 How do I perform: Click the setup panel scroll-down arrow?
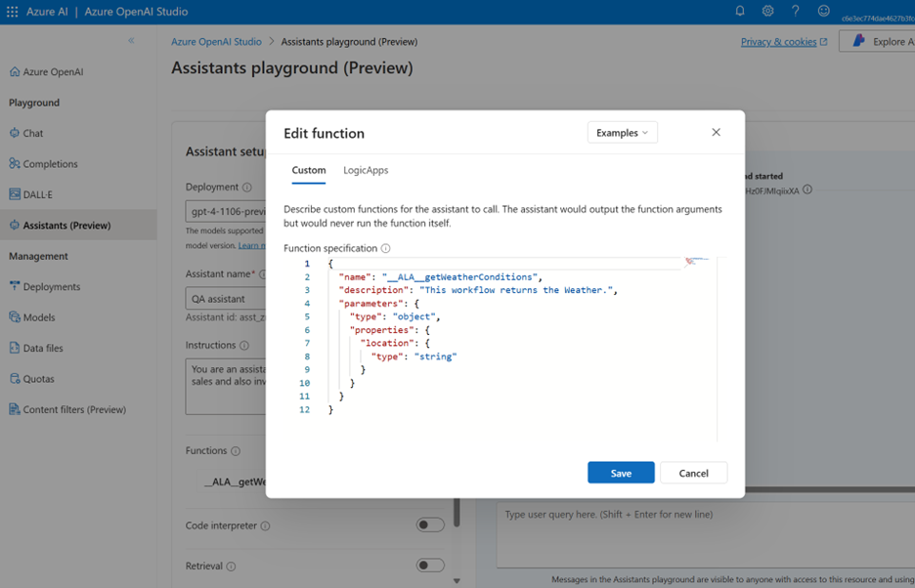(x=457, y=581)
